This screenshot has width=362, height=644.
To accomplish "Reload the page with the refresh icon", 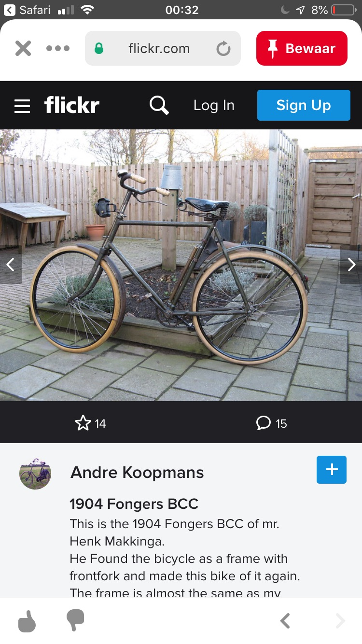I will [223, 48].
